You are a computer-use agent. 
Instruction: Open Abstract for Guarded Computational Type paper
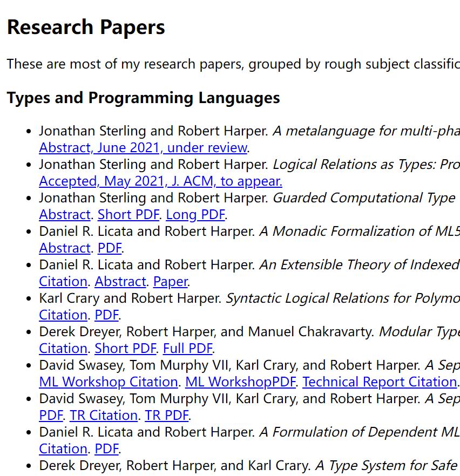click(64, 215)
